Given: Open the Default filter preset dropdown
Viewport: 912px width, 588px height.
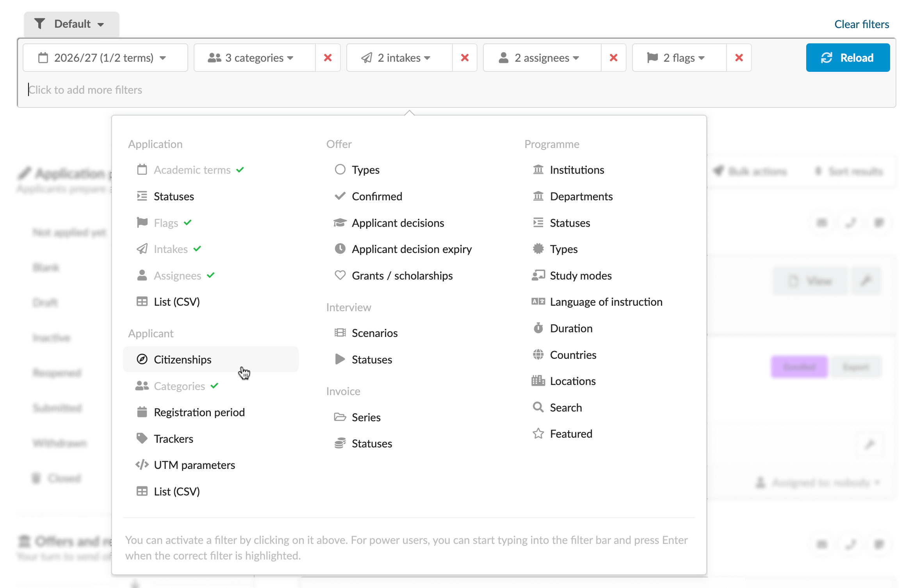Looking at the screenshot, I should 71,24.
